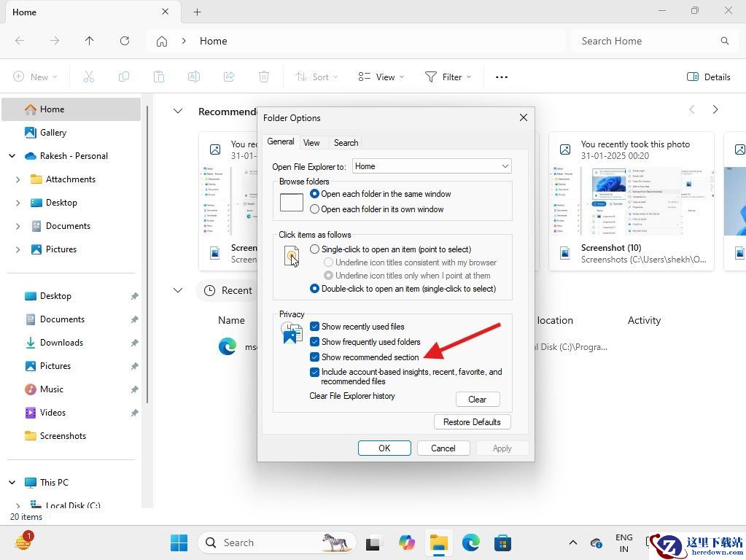Image resolution: width=746 pixels, height=560 pixels.
Task: Select Downloads in the navigation pane
Action: coord(61,343)
